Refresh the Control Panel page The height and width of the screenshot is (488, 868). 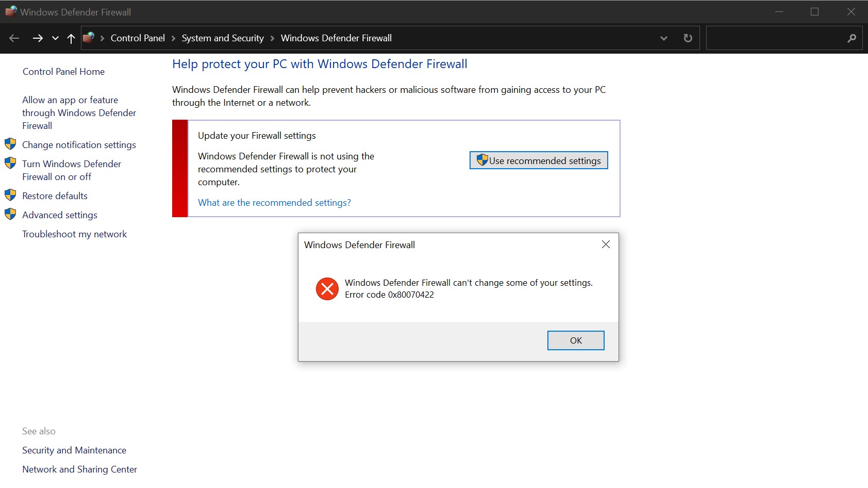tap(688, 38)
